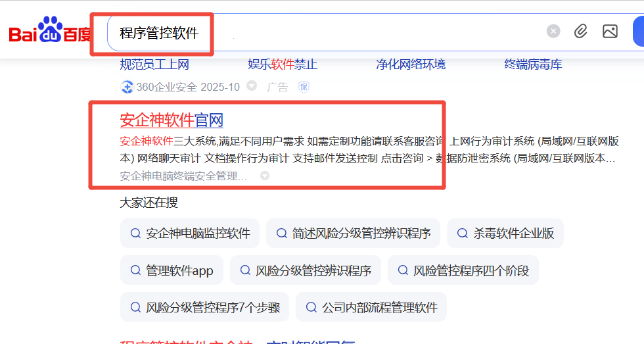Open the 安企神软件官网 result title
The width and height of the screenshot is (644, 344).
pyautogui.click(x=172, y=120)
